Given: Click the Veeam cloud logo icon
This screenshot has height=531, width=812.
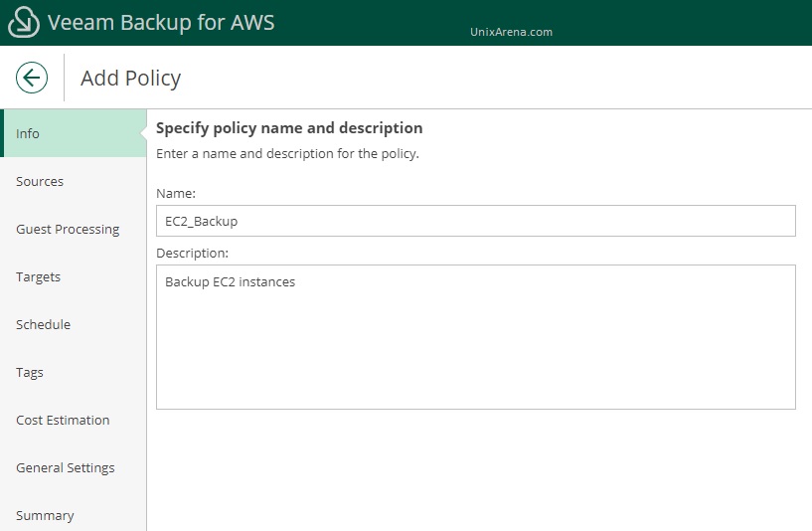Looking at the screenshot, I should click(23, 22).
